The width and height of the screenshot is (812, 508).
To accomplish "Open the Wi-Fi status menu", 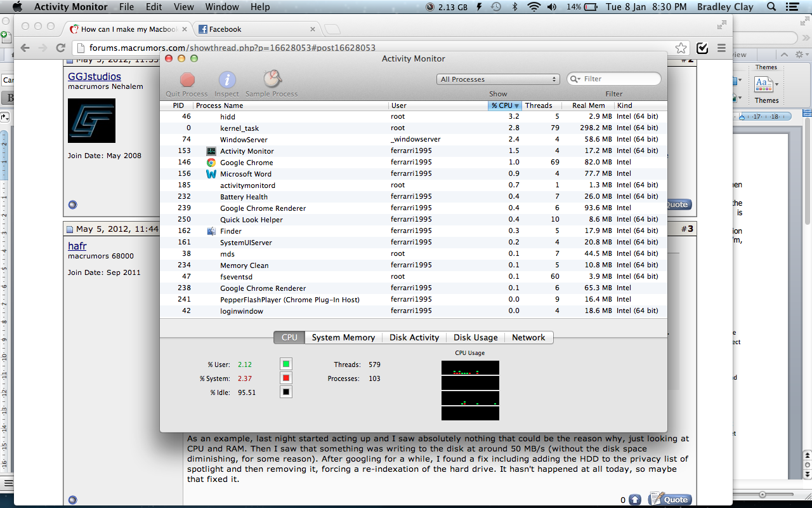I will pos(535,7).
